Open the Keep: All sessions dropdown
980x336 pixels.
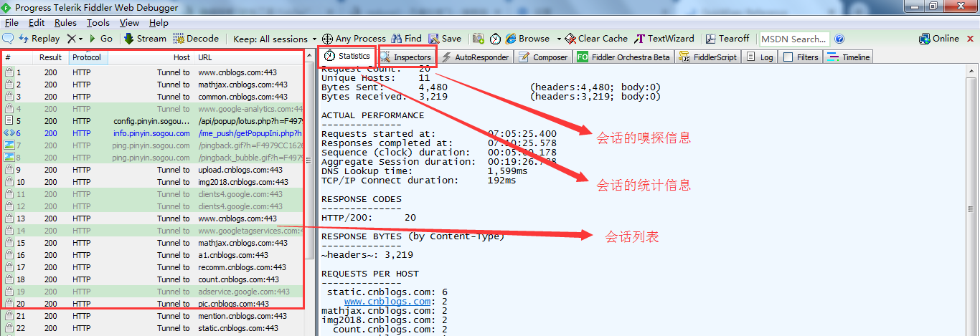(275, 39)
